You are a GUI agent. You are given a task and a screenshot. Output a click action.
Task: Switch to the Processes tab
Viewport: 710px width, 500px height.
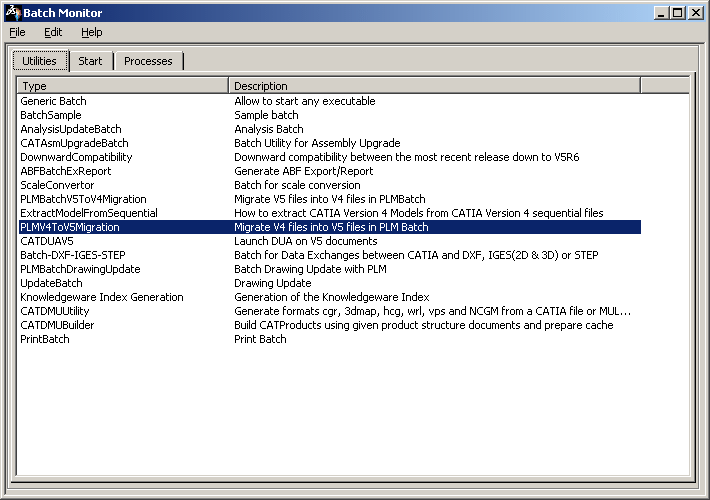(x=148, y=61)
